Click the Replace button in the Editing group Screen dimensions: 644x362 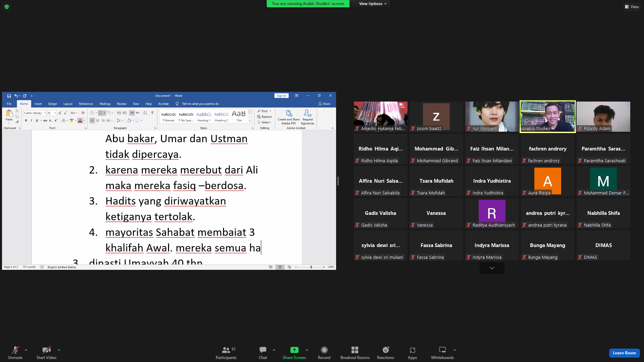(265, 117)
